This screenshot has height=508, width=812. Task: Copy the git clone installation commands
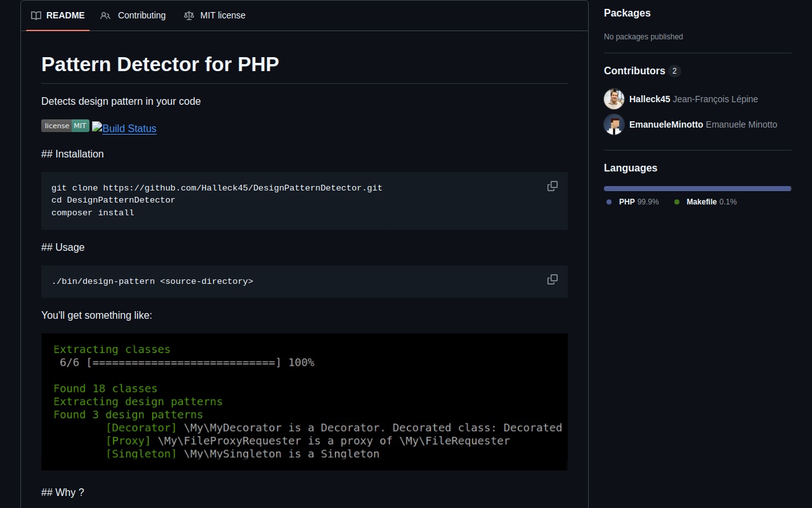click(553, 186)
